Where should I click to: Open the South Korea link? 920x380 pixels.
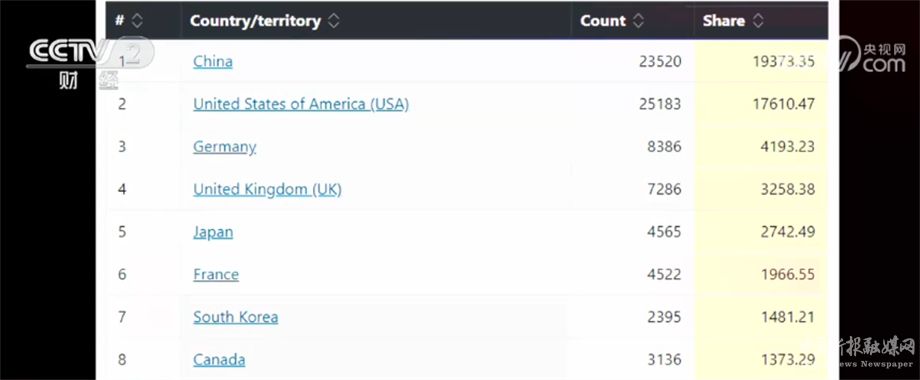click(235, 317)
